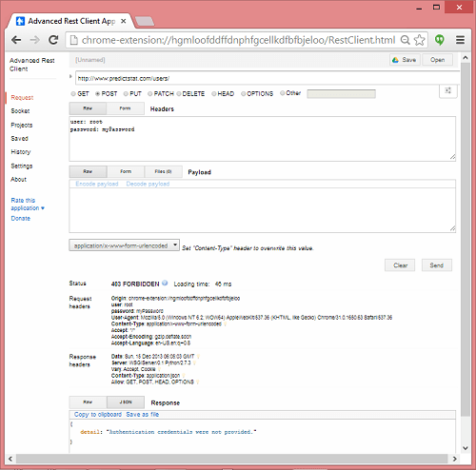The height and width of the screenshot is (470, 476).
Task: Open Saved requests in the sidebar
Action: point(19,139)
